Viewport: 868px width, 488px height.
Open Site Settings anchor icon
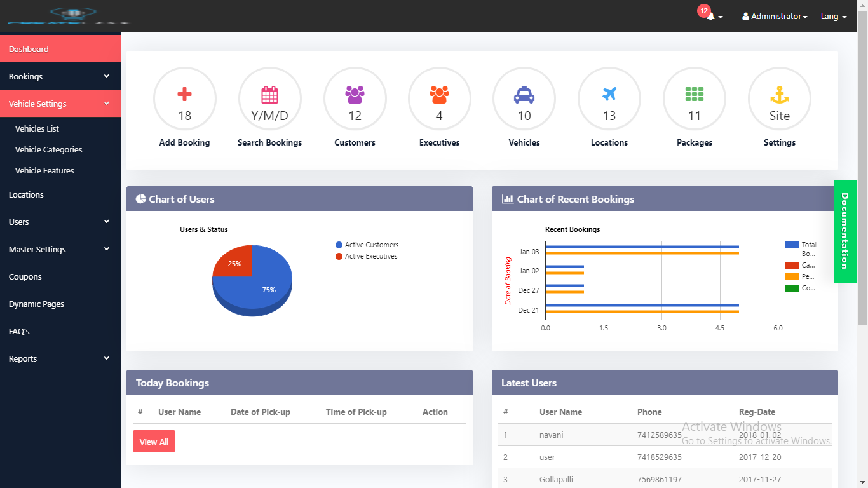(x=779, y=95)
